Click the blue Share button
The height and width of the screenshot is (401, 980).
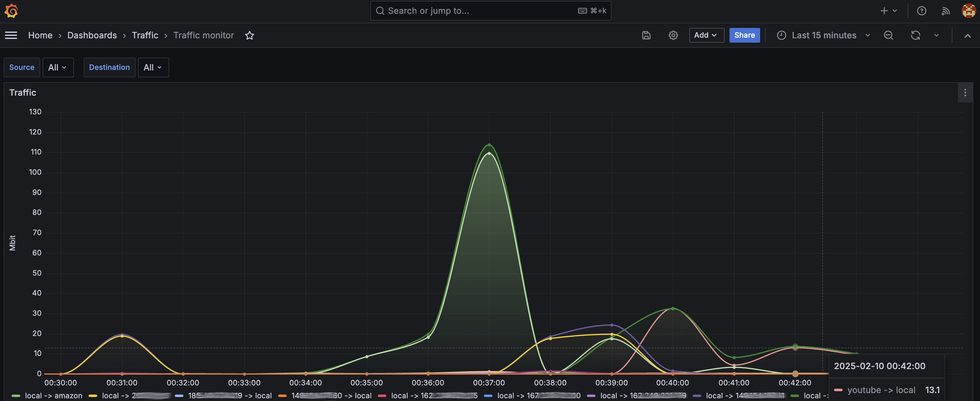tap(744, 35)
